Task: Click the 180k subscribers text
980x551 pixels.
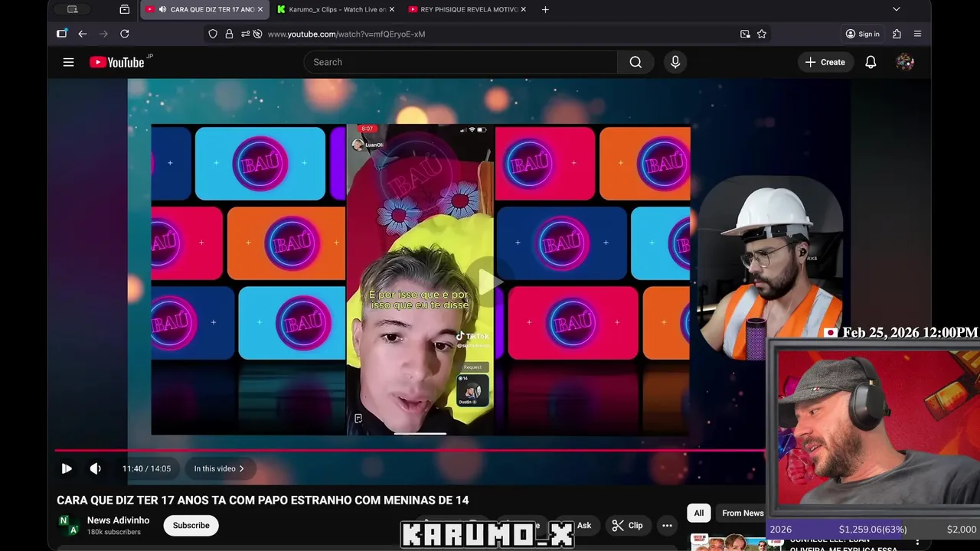Action: click(x=113, y=532)
